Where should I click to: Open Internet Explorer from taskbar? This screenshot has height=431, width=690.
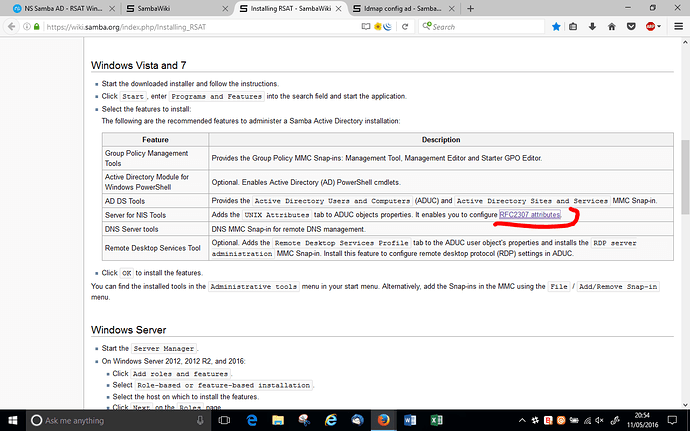click(x=330, y=420)
